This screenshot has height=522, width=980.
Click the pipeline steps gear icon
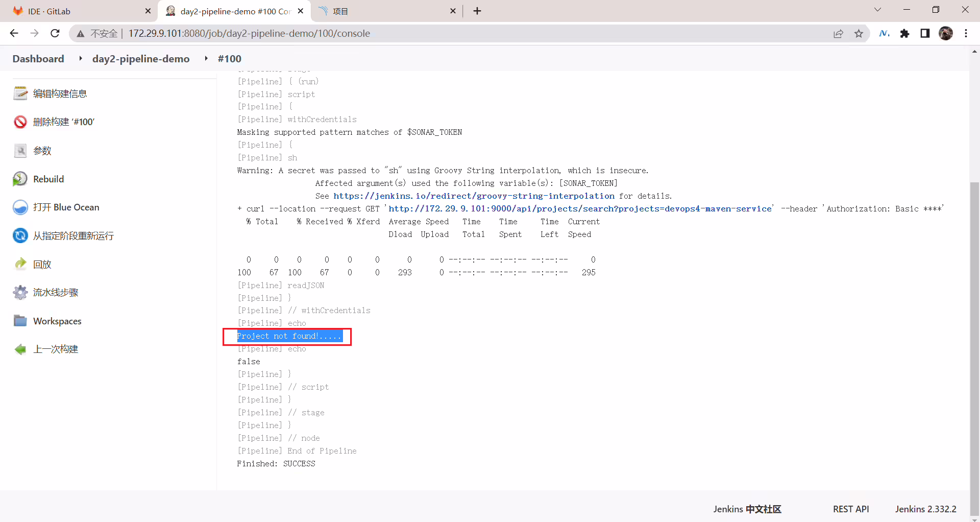click(x=20, y=292)
